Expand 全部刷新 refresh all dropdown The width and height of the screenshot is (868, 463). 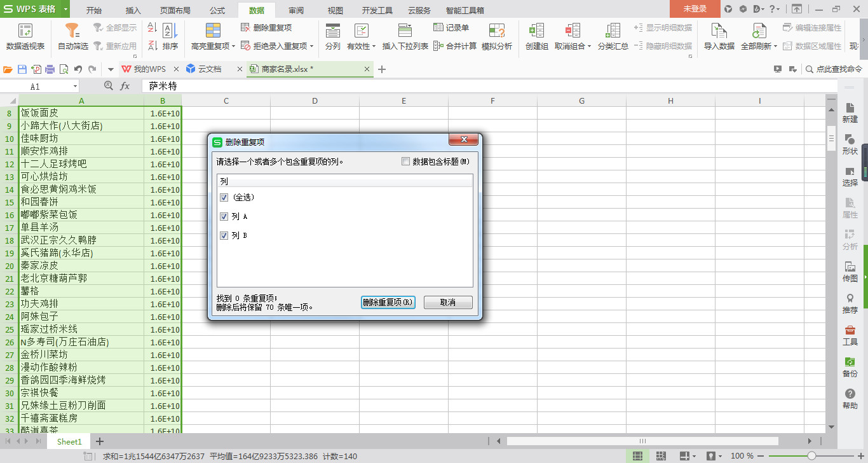point(776,46)
